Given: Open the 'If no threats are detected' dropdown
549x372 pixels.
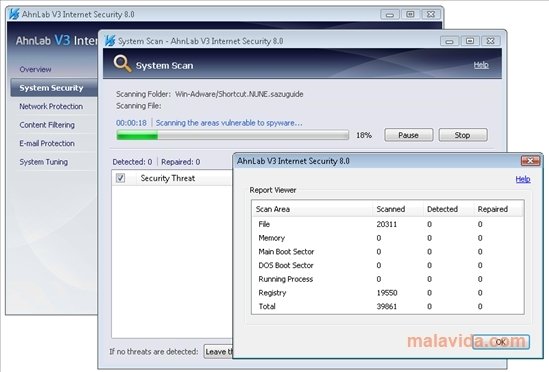Looking at the screenshot, I should pyautogui.click(x=218, y=351).
